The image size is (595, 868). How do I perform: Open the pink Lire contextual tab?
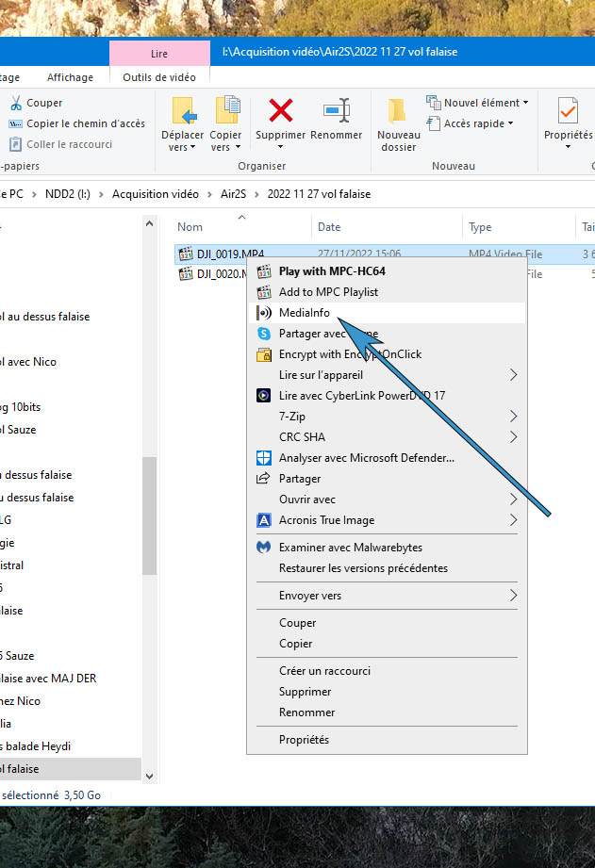point(159,54)
